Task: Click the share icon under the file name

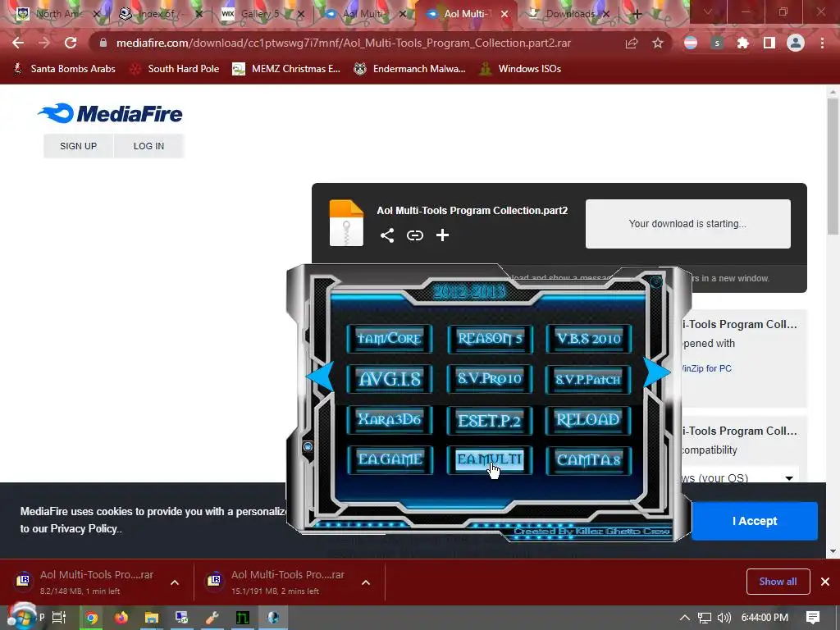Action: tap(387, 235)
